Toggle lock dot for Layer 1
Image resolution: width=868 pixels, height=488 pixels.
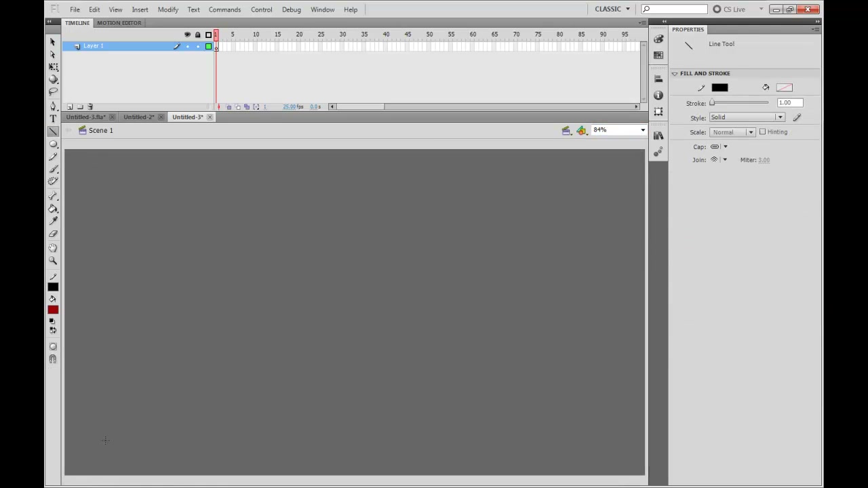198,46
